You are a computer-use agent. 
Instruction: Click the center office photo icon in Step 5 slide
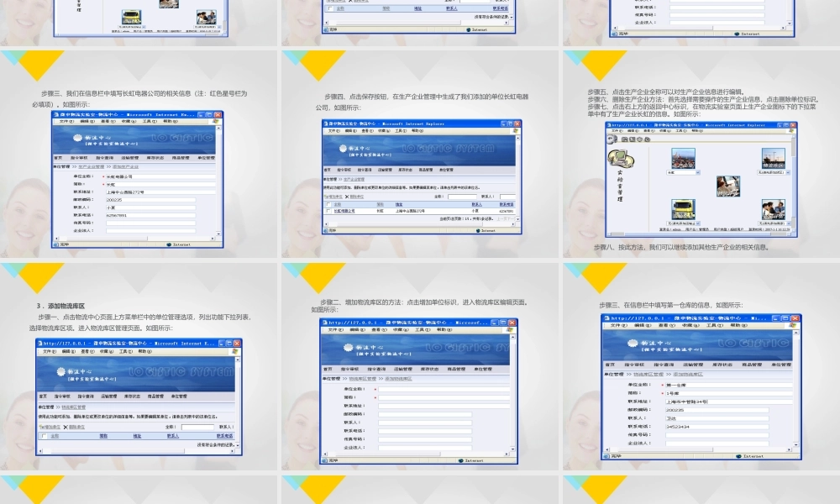pyautogui.click(x=727, y=185)
